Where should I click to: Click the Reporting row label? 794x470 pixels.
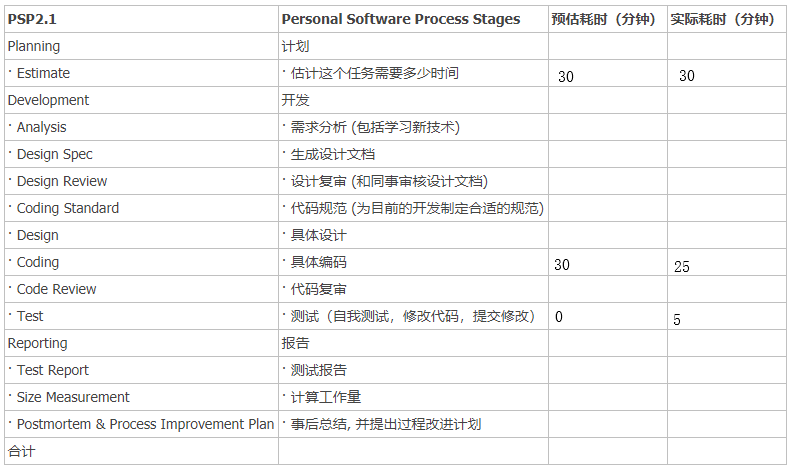(x=37, y=343)
